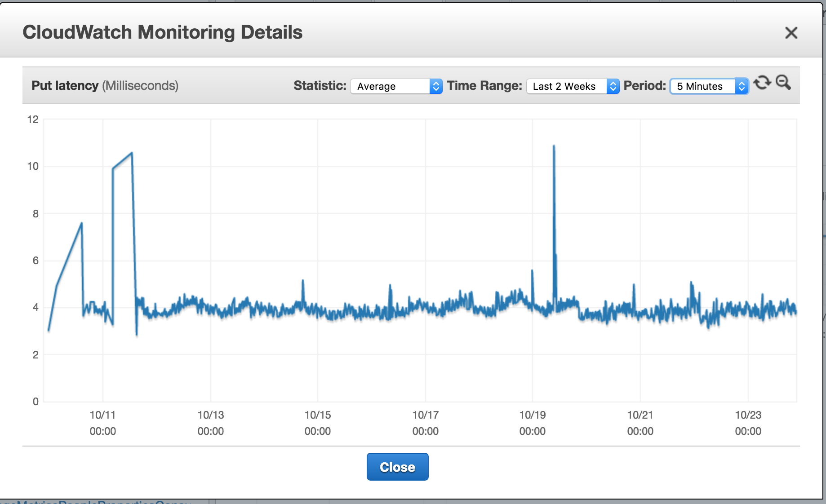Viewport: 826px width, 504px height.
Task: Refresh the Put latency graph
Action: (762, 83)
